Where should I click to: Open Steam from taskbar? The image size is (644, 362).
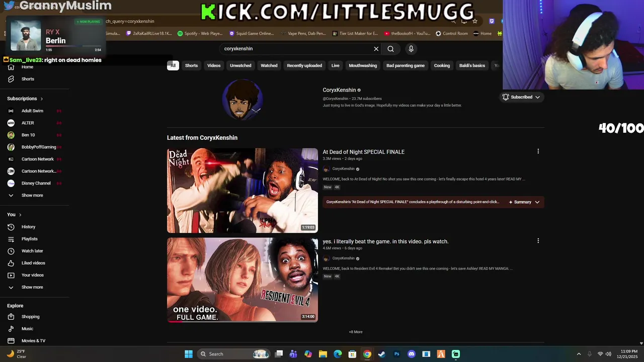pyautogui.click(x=382, y=354)
